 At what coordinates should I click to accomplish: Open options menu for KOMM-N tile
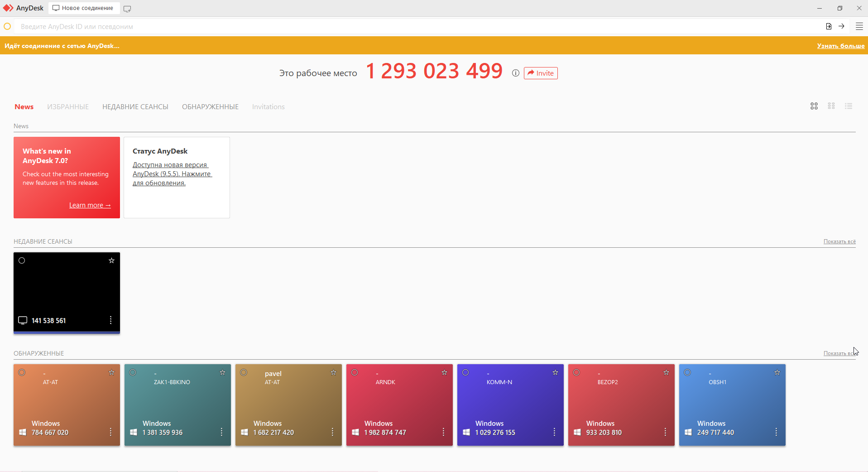point(554,432)
